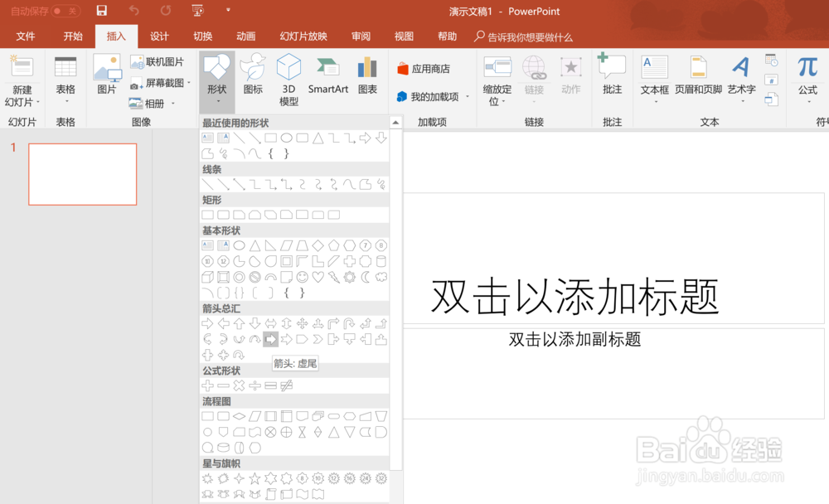Open 艺术字 (WordArt) options
This screenshot has height=504, width=829.
tap(740, 79)
